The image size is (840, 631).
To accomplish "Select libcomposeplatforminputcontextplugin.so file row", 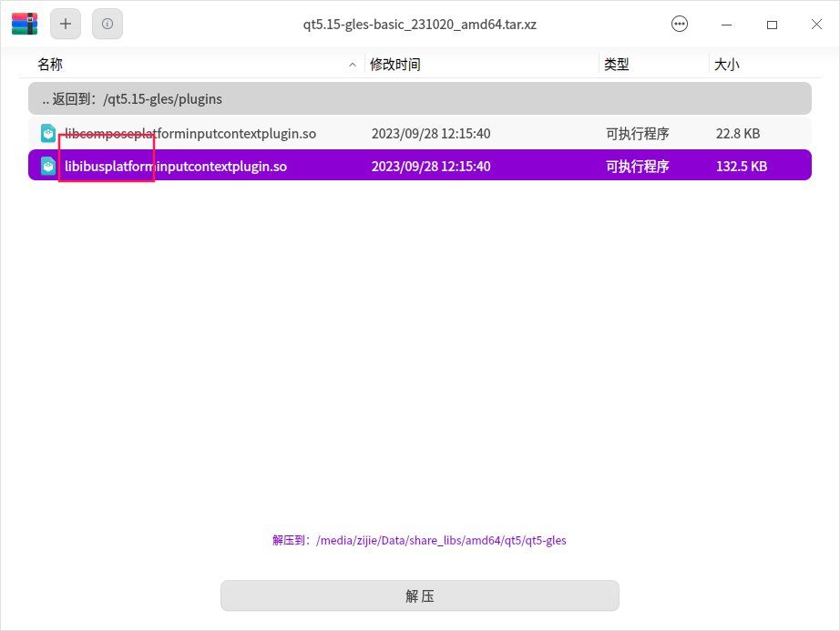I will [419, 133].
